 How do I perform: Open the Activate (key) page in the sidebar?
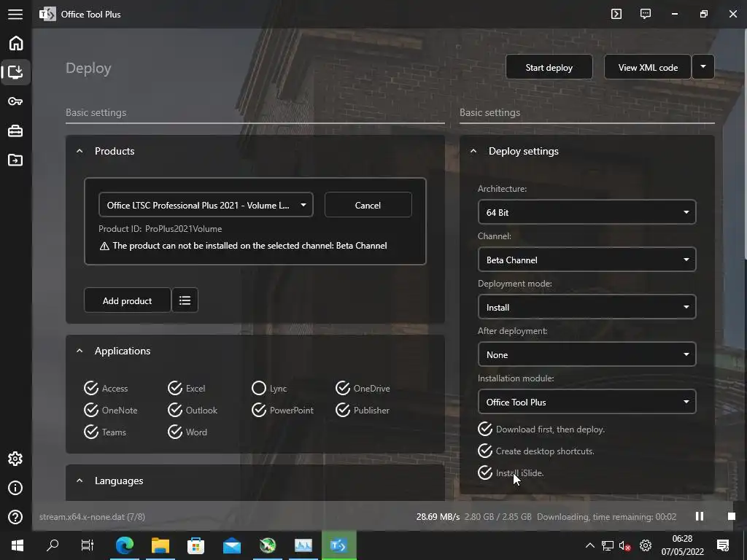point(16,101)
